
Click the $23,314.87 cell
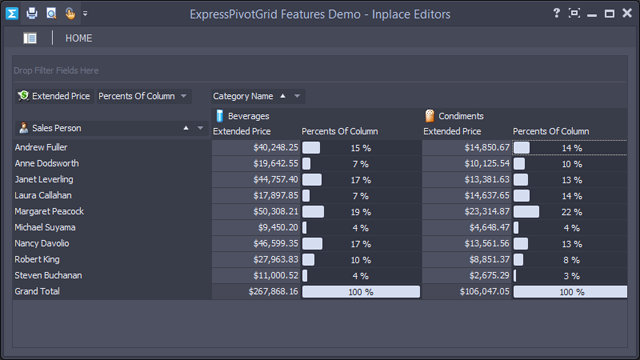pos(467,211)
